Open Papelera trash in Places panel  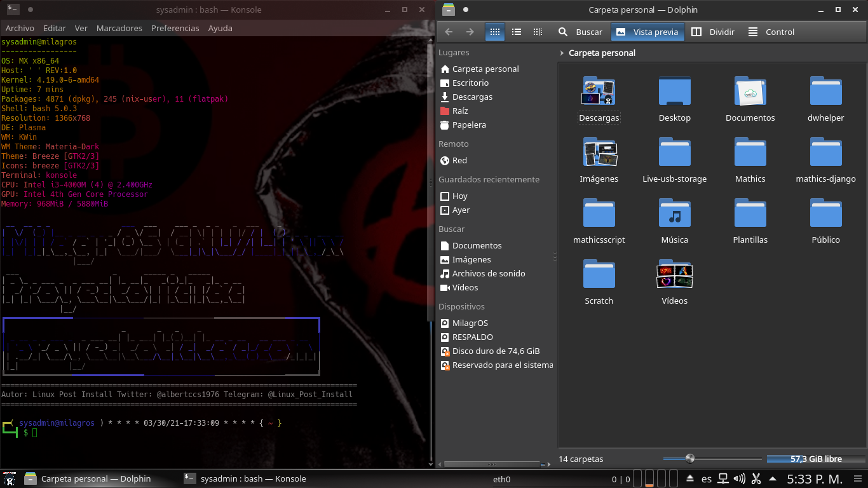(469, 125)
